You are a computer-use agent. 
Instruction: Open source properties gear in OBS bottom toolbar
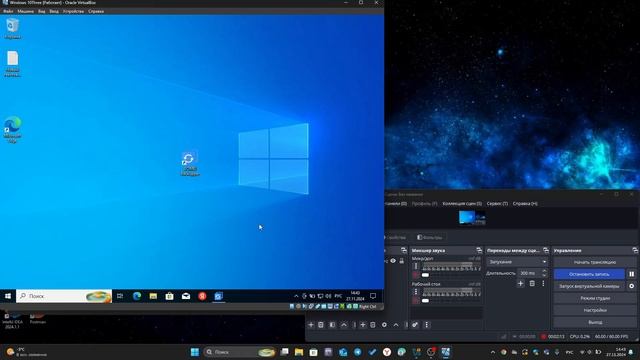[384, 325]
